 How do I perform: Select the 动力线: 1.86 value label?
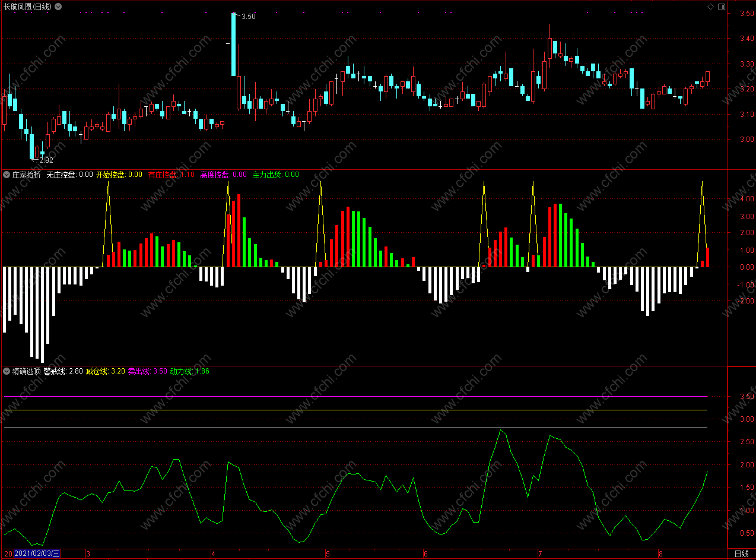pyautogui.click(x=189, y=371)
